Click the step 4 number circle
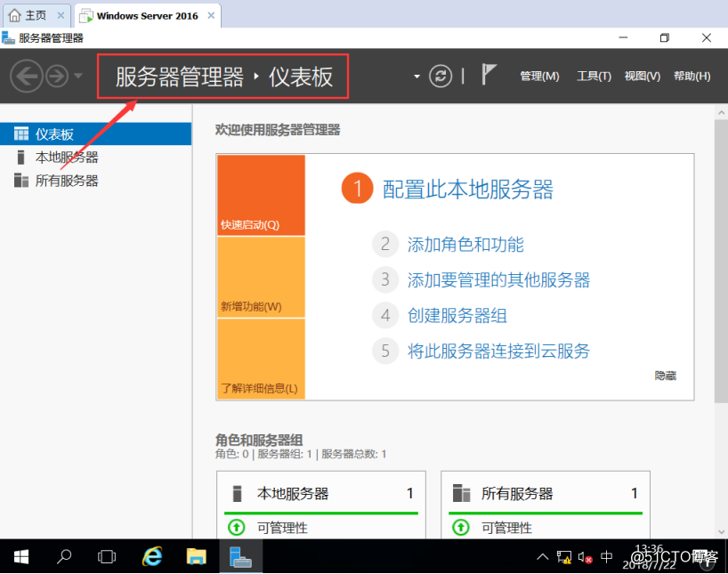Viewport: 728px width, 574px height. point(385,315)
